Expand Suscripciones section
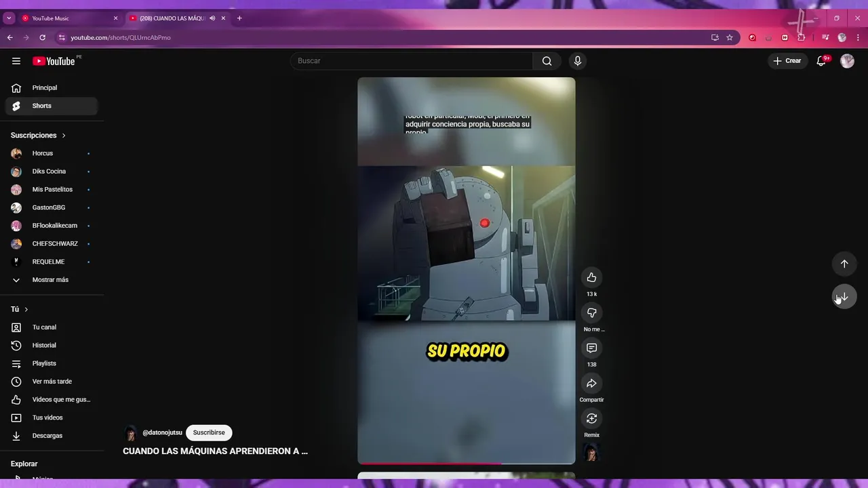Screen dimensions: 868x488 click(x=39, y=136)
